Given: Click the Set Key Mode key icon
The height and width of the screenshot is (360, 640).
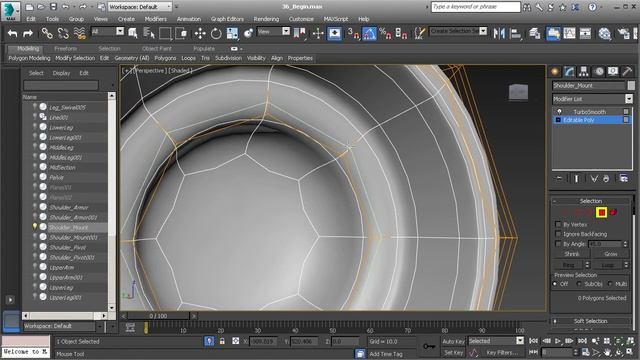Looking at the screenshot, I should [429, 346].
